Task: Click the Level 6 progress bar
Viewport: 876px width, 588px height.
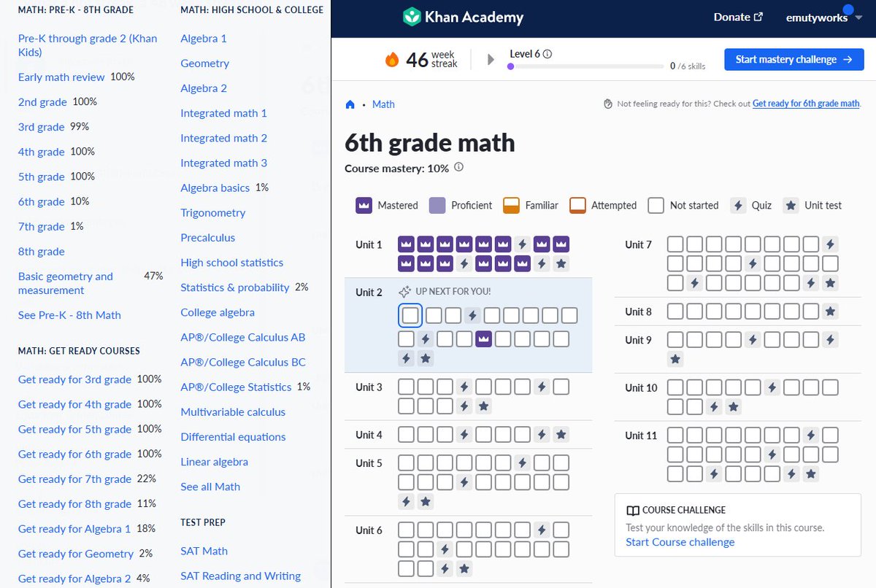Action: click(x=585, y=66)
